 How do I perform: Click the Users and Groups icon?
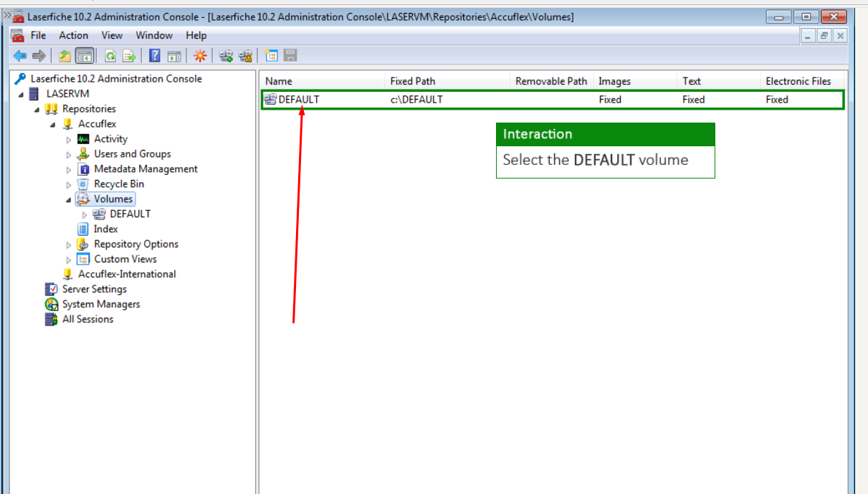(83, 154)
